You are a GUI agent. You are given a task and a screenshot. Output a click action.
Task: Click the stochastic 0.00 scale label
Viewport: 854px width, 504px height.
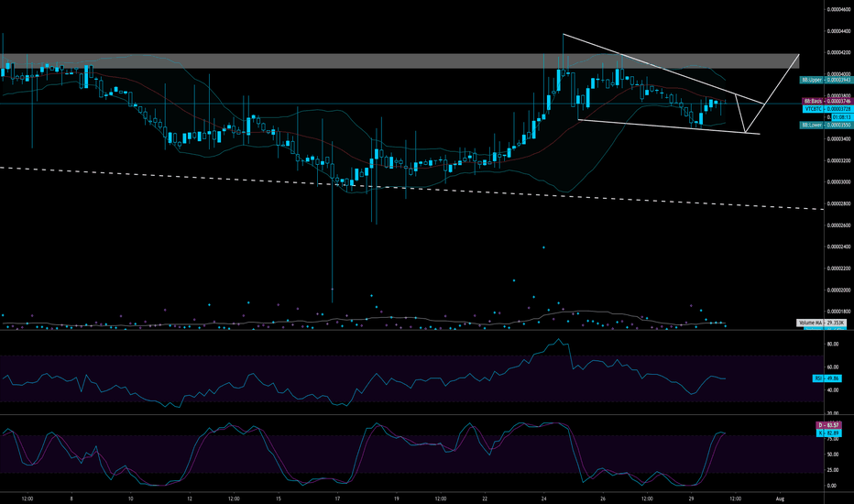tap(832, 486)
